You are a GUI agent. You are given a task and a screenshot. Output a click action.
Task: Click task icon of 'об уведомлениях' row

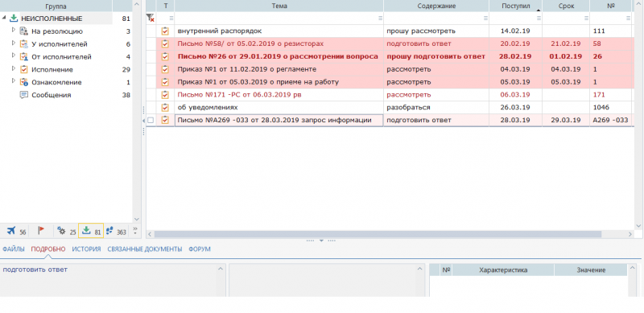pos(165,107)
